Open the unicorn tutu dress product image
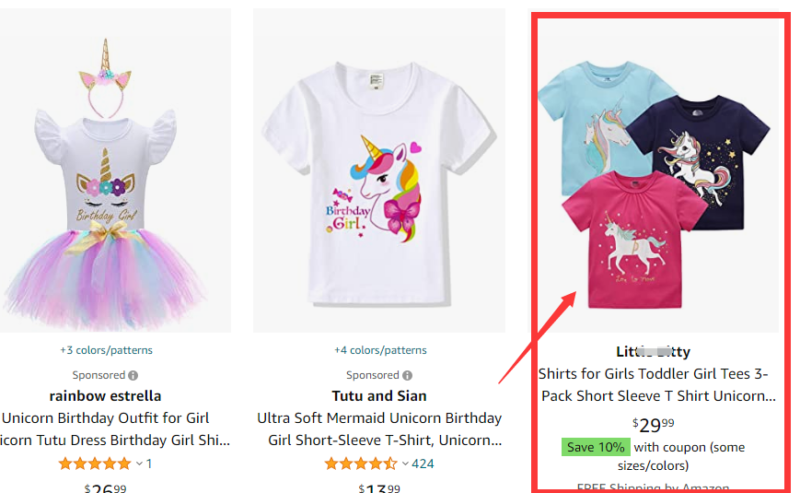This screenshot has width=800, height=493. (115, 170)
